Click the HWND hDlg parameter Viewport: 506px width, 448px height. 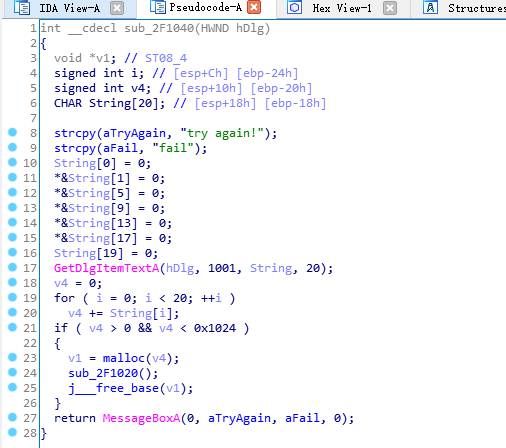click(232, 28)
